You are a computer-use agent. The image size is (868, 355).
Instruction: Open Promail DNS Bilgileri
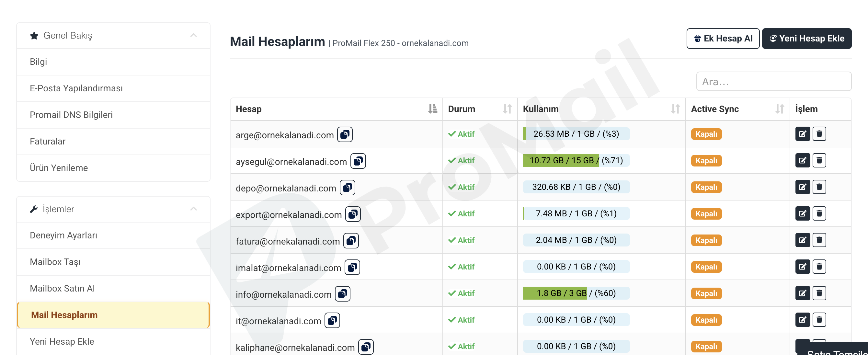coord(113,115)
